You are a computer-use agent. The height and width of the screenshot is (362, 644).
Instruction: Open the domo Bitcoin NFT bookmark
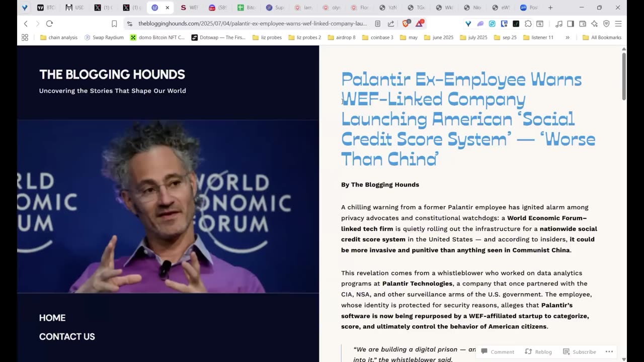point(157,37)
